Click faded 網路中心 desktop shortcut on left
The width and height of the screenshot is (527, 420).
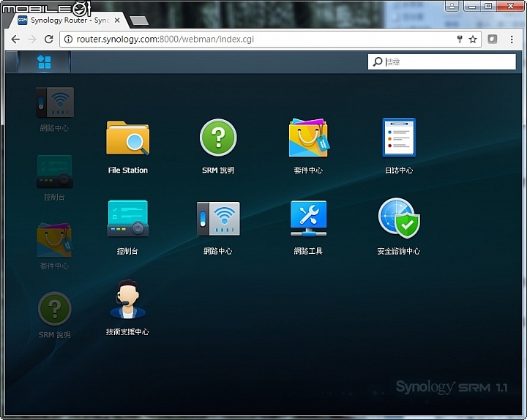pyautogui.click(x=54, y=102)
